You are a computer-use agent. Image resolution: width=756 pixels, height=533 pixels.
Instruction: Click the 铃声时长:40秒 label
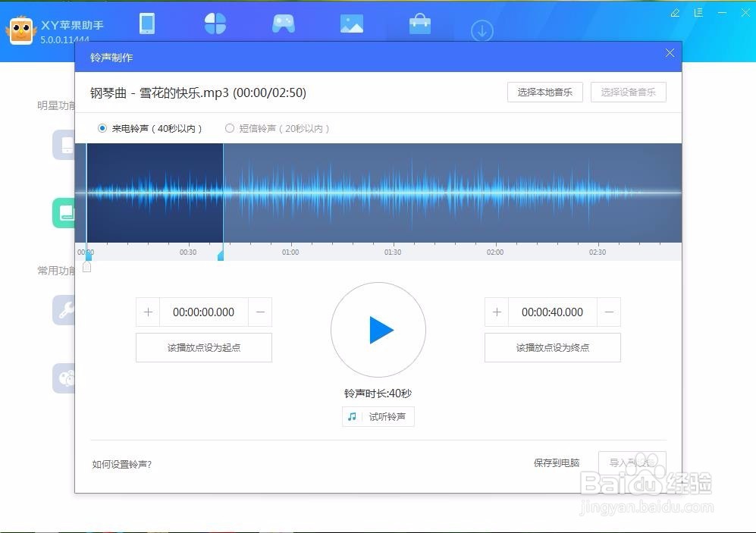[378, 393]
